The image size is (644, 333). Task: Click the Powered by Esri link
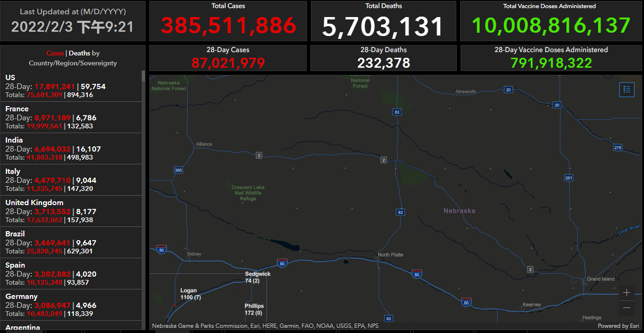pos(619,326)
